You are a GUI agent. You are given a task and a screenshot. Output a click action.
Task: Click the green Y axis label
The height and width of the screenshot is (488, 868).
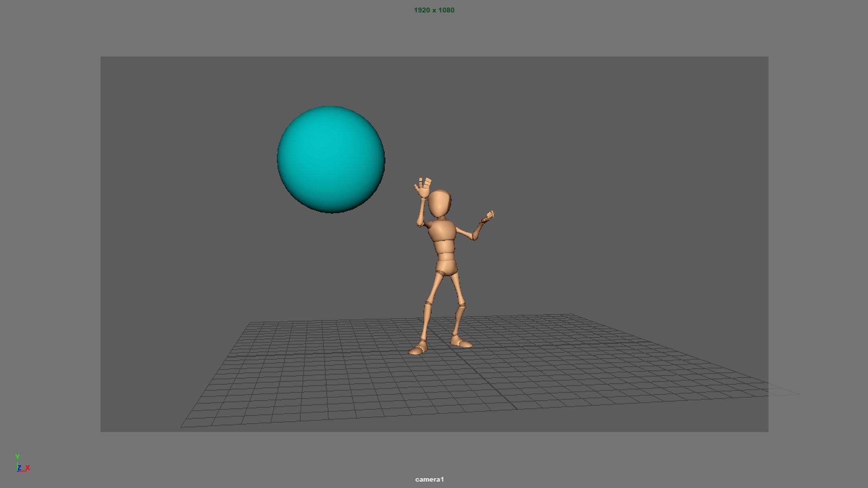click(x=17, y=457)
